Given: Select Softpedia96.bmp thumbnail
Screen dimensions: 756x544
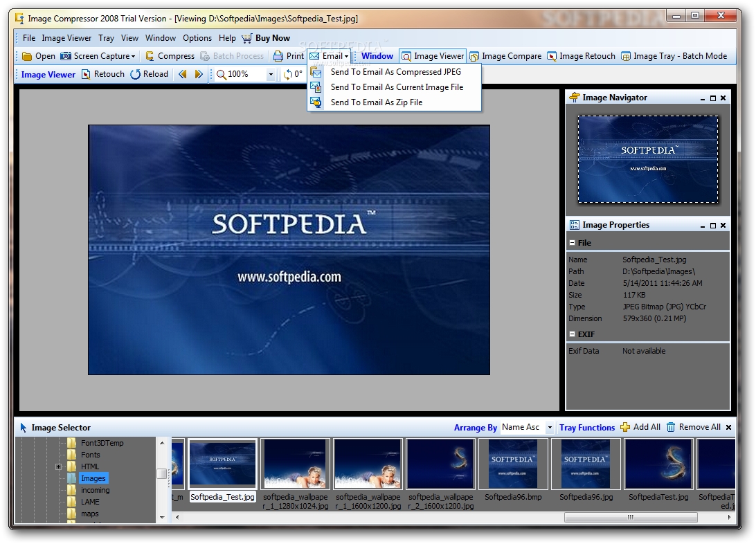Looking at the screenshot, I should [513, 464].
